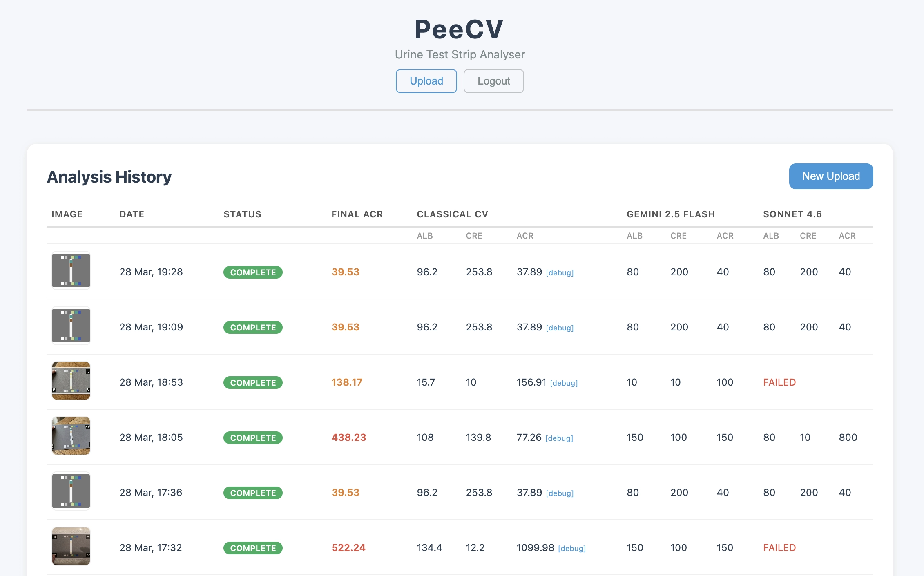Image resolution: width=924 pixels, height=576 pixels.
Task: Click the COMPLETE badge for 18:05 row
Action: coord(253,438)
